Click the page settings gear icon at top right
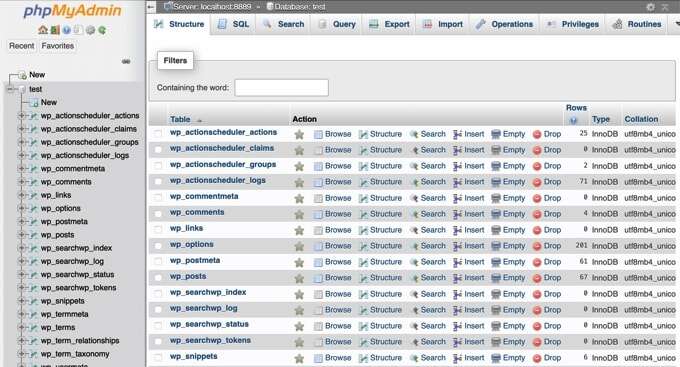 pyautogui.click(x=650, y=7)
